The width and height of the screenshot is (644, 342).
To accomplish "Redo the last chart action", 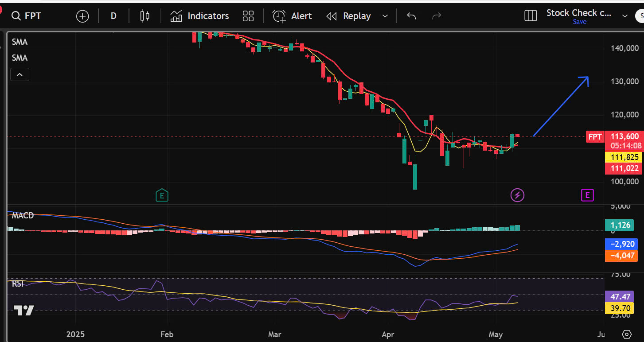I will pos(437,16).
